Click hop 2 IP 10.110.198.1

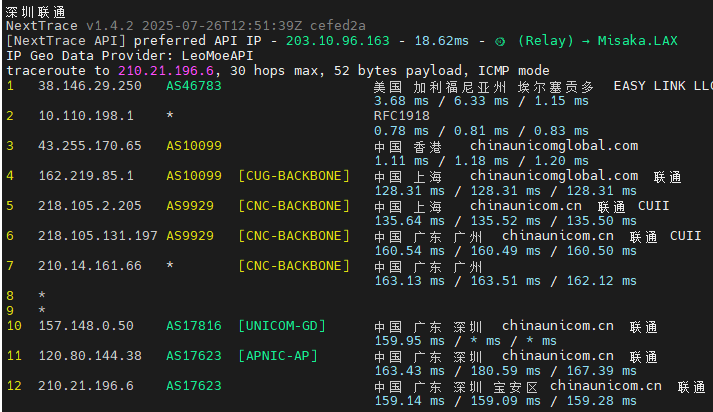click(86, 116)
